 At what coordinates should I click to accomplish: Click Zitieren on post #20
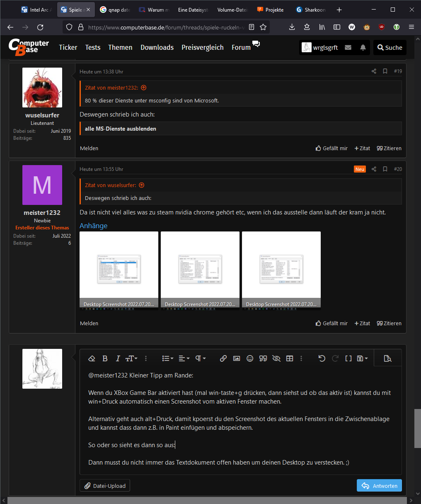389,323
